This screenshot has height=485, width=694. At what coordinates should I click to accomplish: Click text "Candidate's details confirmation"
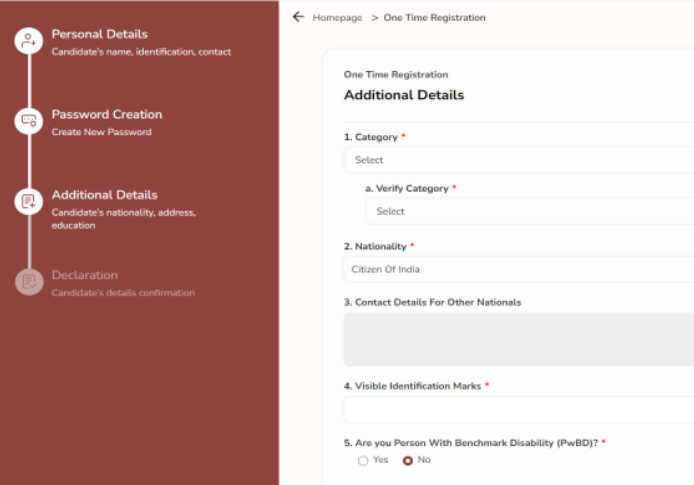tap(123, 293)
